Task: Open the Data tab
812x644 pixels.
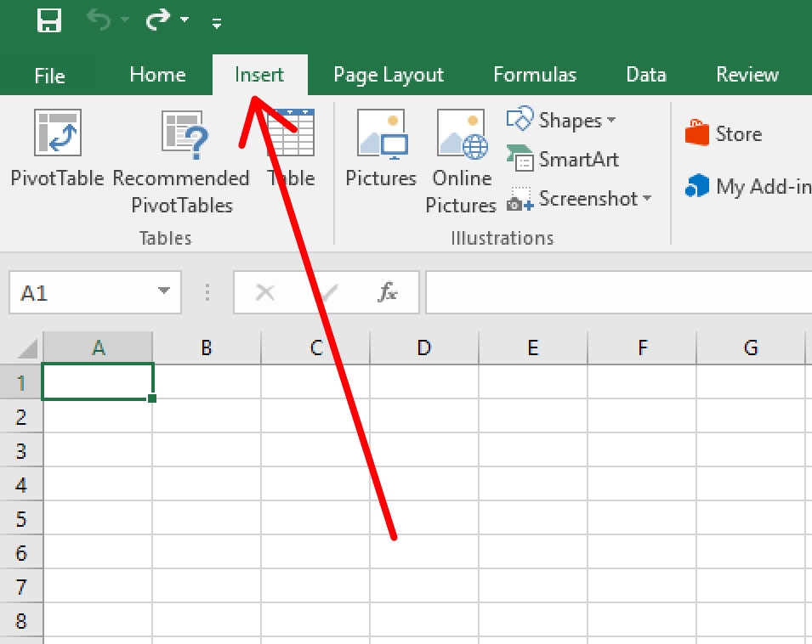Action: point(645,75)
